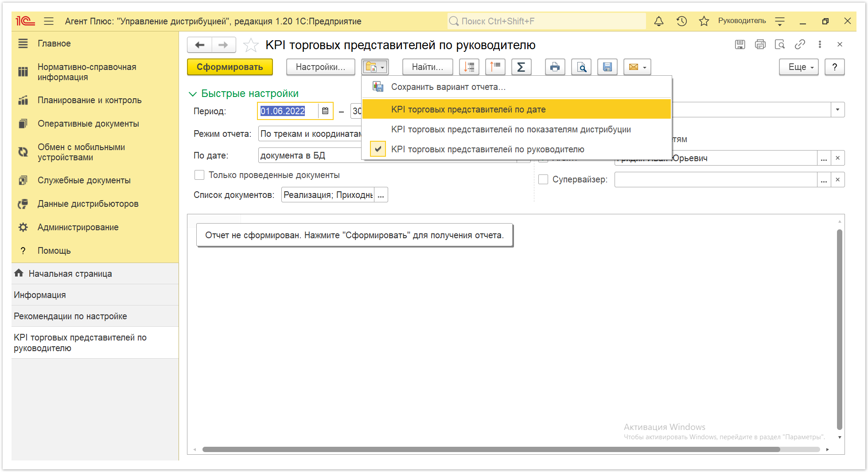Open notifications bell icon
Image resolution: width=868 pixels, height=472 pixels.
(x=659, y=21)
